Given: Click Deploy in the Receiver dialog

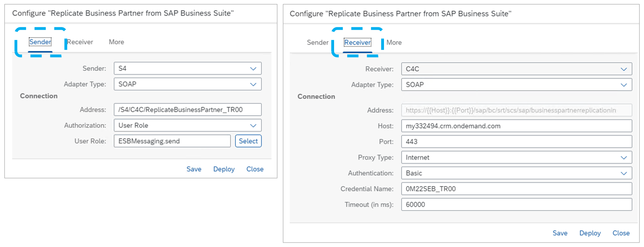Looking at the screenshot, I should tap(590, 233).
